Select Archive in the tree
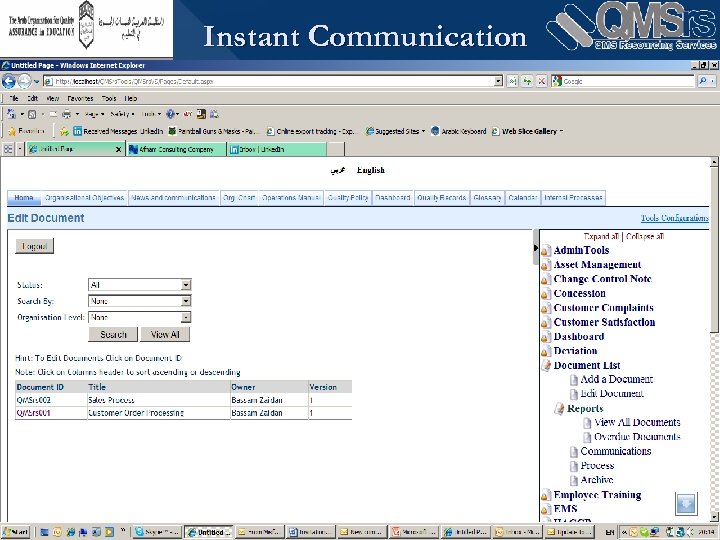This screenshot has height=540, width=720. (597, 480)
